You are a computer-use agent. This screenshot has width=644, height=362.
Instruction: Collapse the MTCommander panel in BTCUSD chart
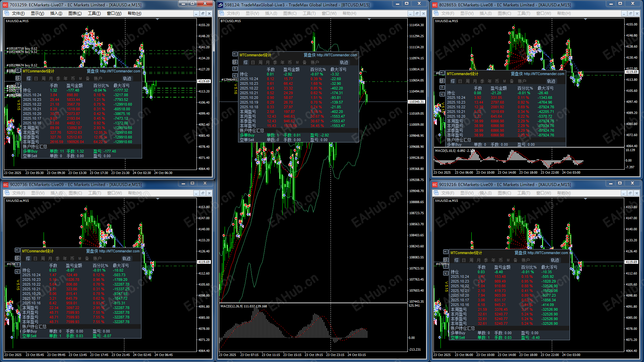(x=235, y=54)
